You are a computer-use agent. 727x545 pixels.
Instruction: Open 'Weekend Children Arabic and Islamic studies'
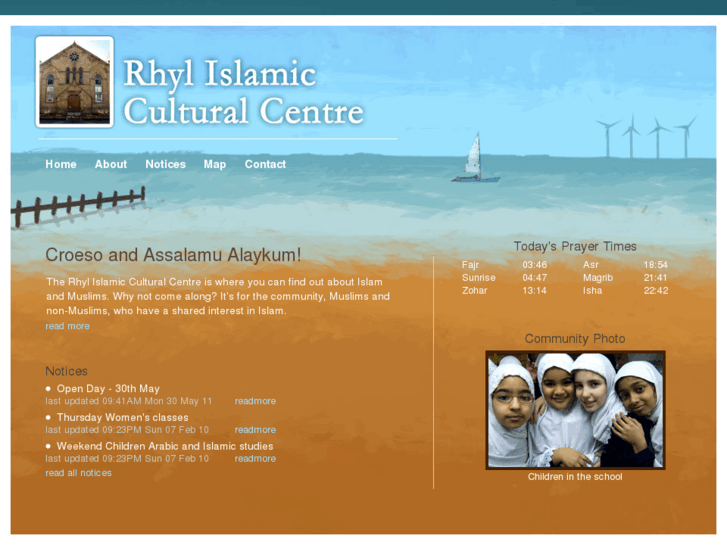click(x=165, y=446)
